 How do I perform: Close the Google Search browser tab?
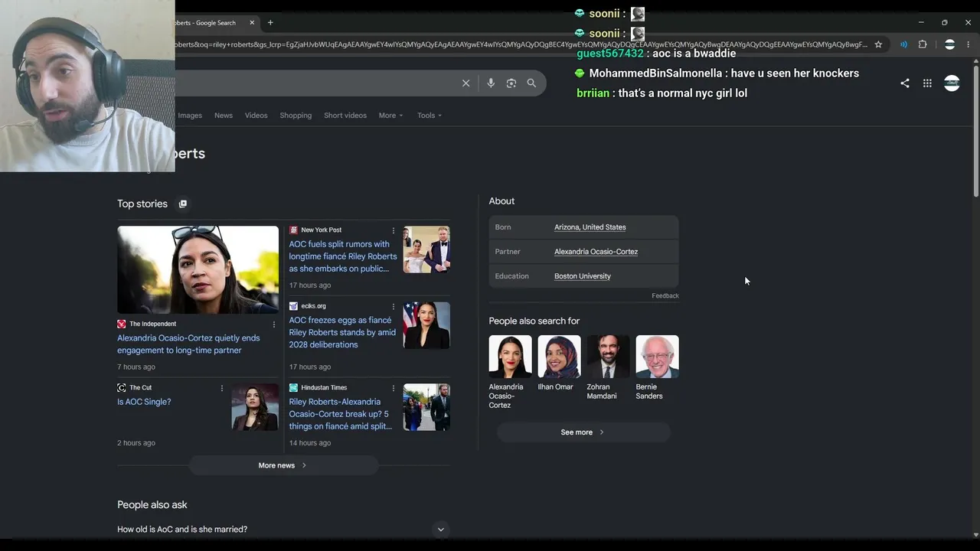pos(252,23)
